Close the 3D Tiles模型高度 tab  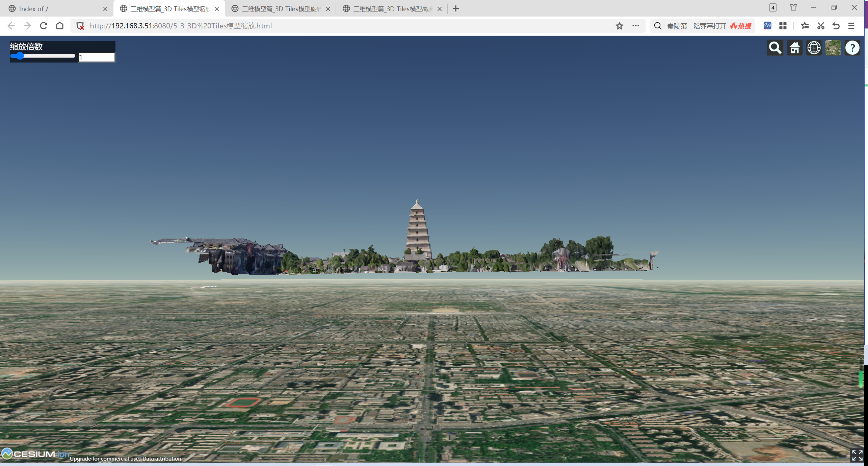[440, 9]
